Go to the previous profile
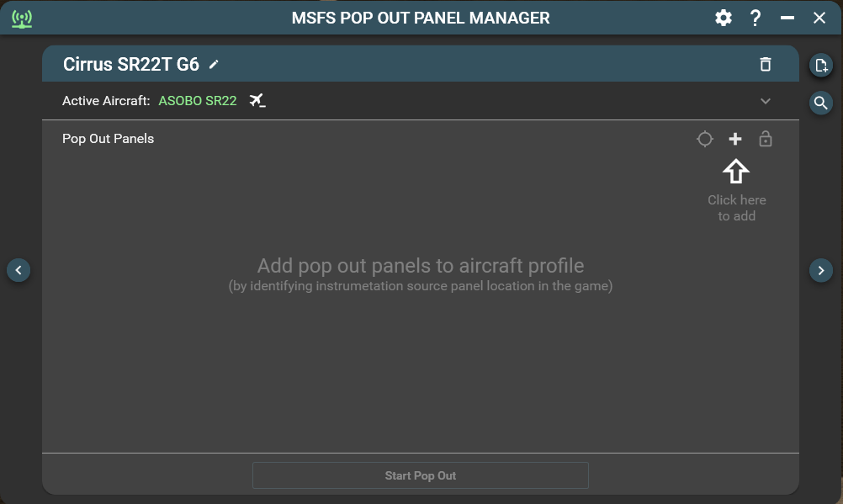The width and height of the screenshot is (843, 504). click(x=19, y=270)
